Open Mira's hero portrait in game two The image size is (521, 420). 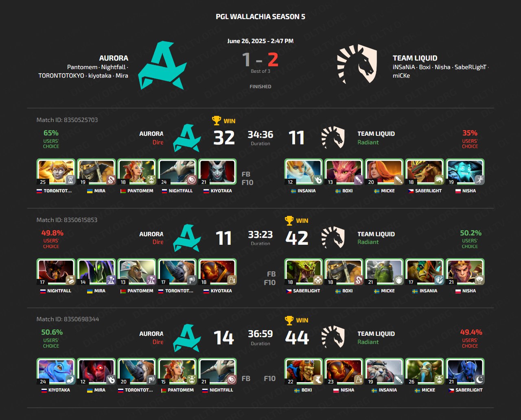coord(96,272)
